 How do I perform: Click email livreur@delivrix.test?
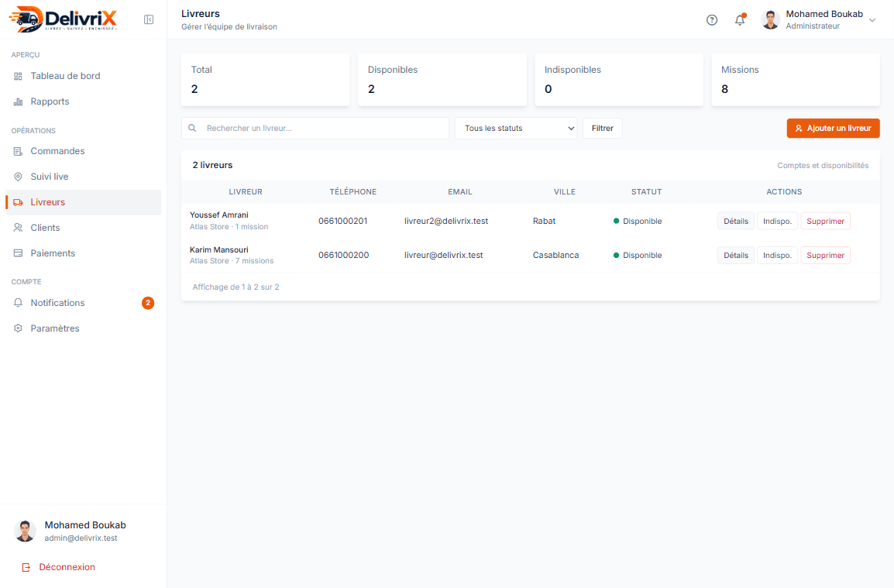tap(444, 256)
